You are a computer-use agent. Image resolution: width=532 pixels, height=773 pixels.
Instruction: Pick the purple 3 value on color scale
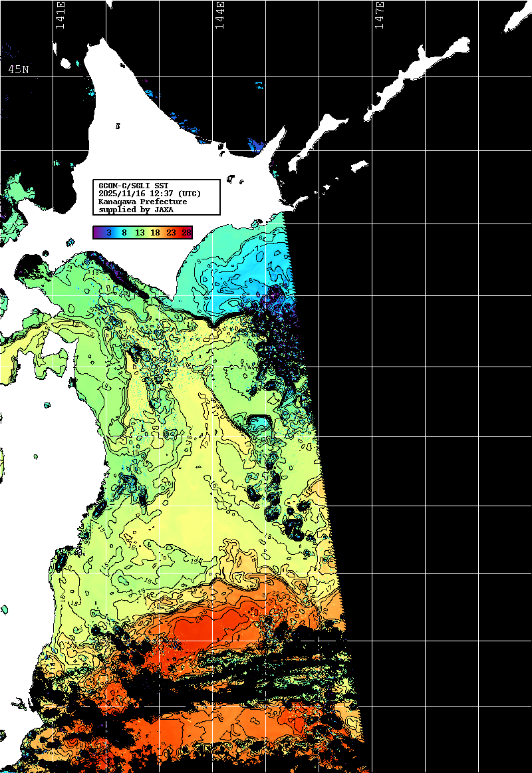point(108,233)
